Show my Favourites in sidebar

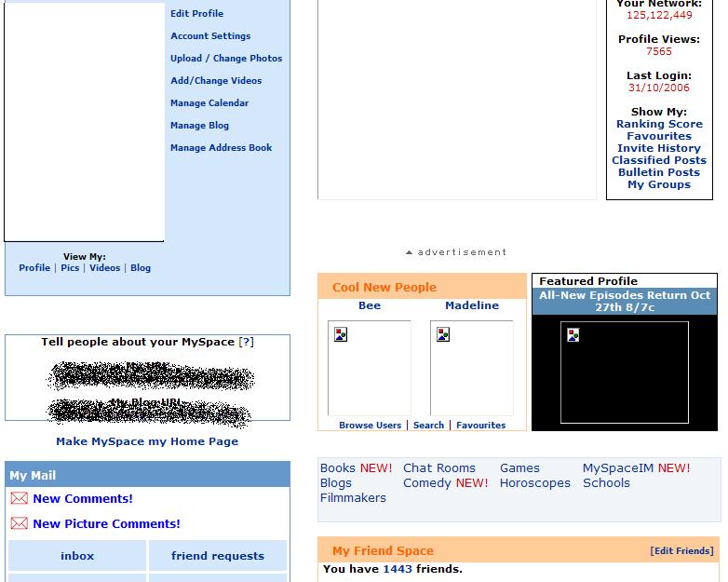[x=659, y=136]
